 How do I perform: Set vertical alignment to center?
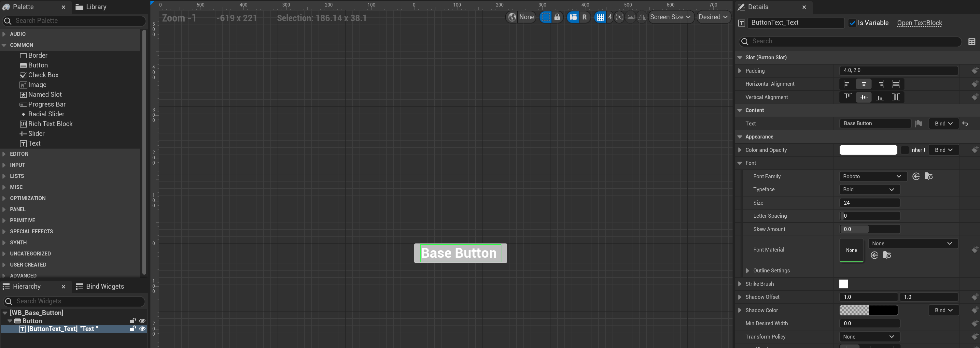pyautogui.click(x=863, y=97)
